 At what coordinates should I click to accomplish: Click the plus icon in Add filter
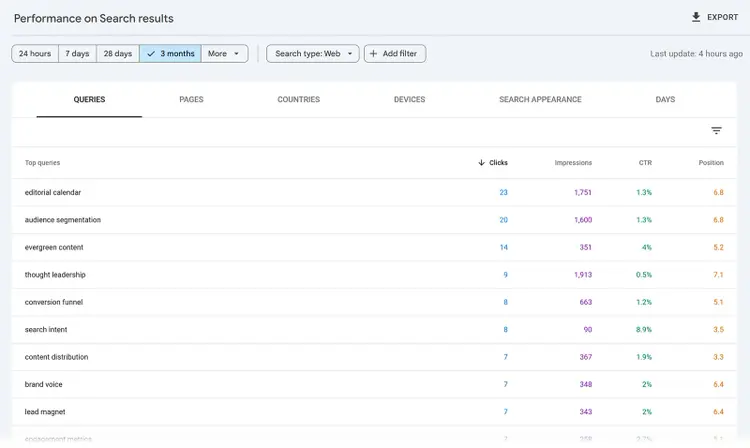[x=374, y=54]
